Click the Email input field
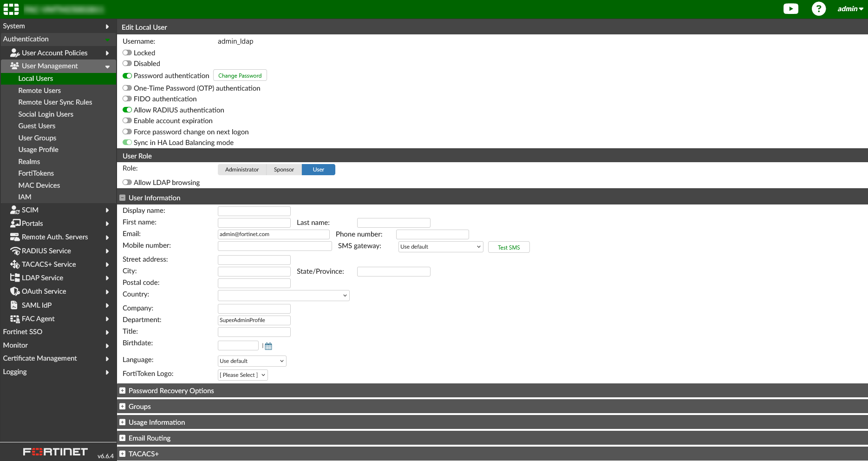This screenshot has width=868, height=461. (x=274, y=234)
